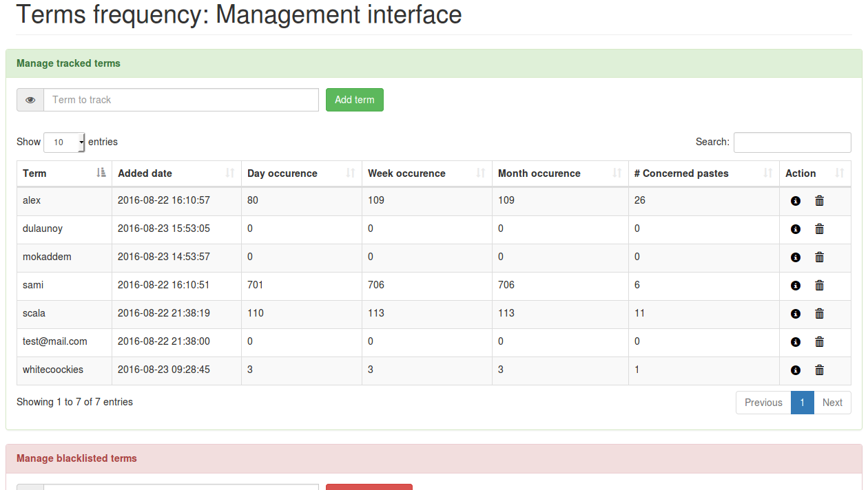
Task: View details of tracked term "alex"
Action: coord(796,200)
